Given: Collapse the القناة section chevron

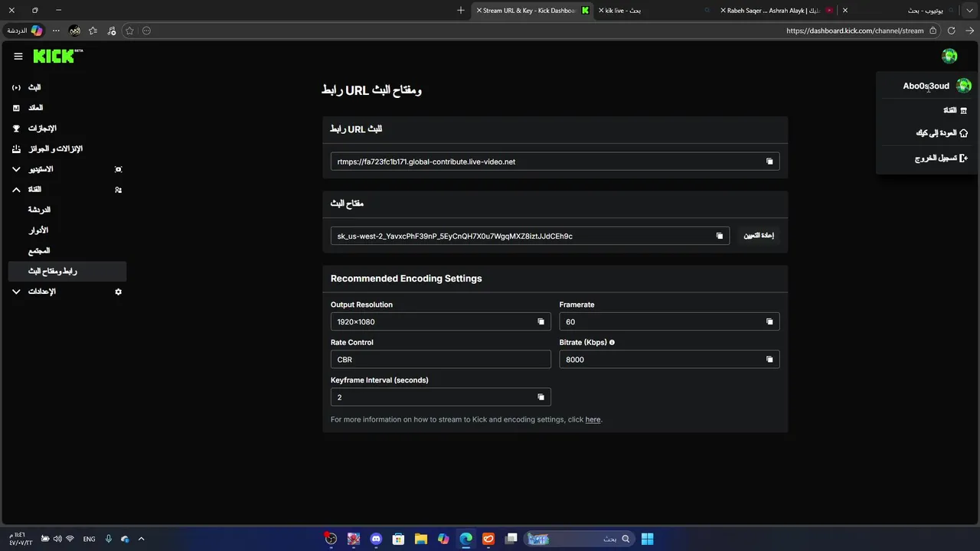Looking at the screenshot, I should click(17, 189).
